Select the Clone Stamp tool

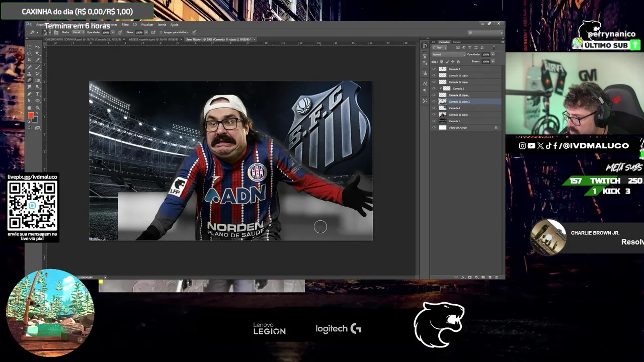pyautogui.click(x=29, y=73)
